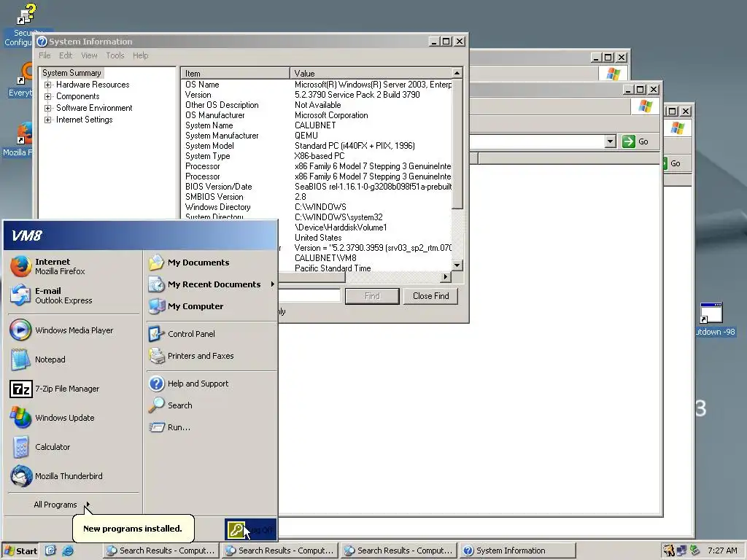The height and width of the screenshot is (560, 747).
Task: Select the BIOS Version/Date row
Action: pyautogui.click(x=317, y=187)
